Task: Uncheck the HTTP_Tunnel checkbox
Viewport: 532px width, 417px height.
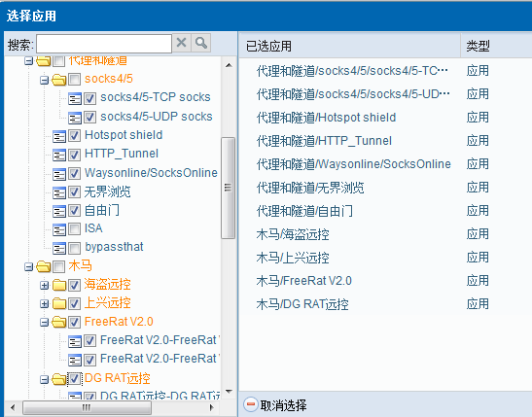Action: point(74,155)
